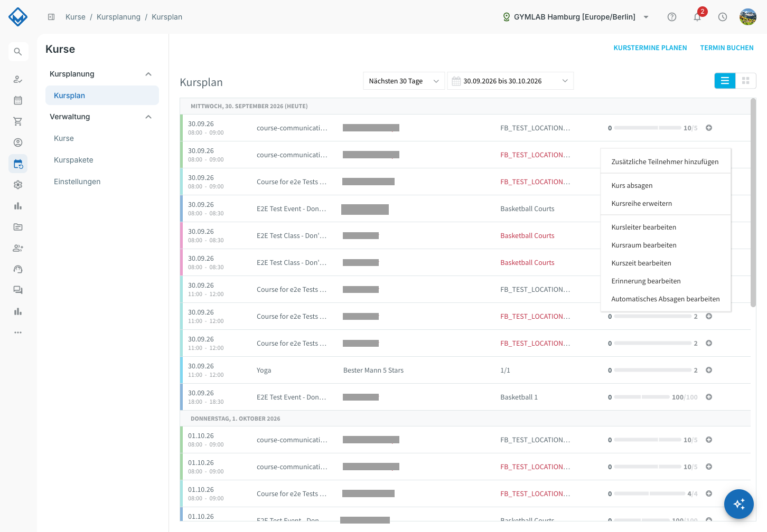Click the add-member people sidebar icon
The image size is (767, 532).
(18, 248)
